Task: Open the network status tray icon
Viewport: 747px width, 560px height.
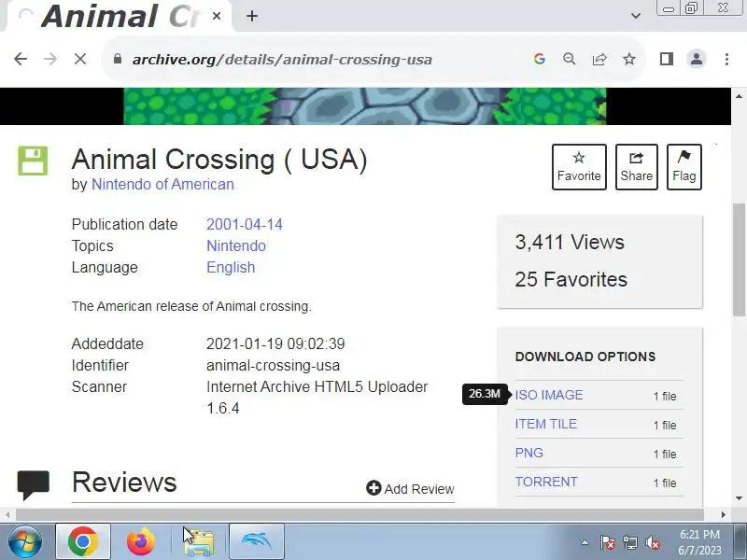Action: coord(629,542)
